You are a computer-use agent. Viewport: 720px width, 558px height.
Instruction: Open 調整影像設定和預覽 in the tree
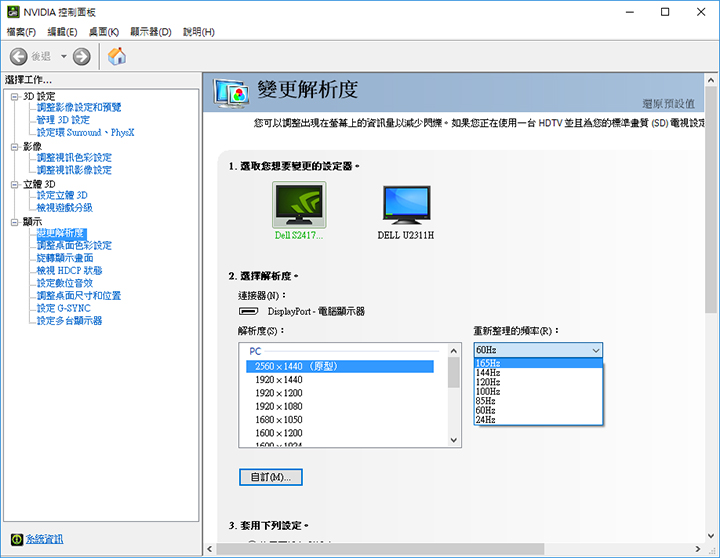pos(79,107)
